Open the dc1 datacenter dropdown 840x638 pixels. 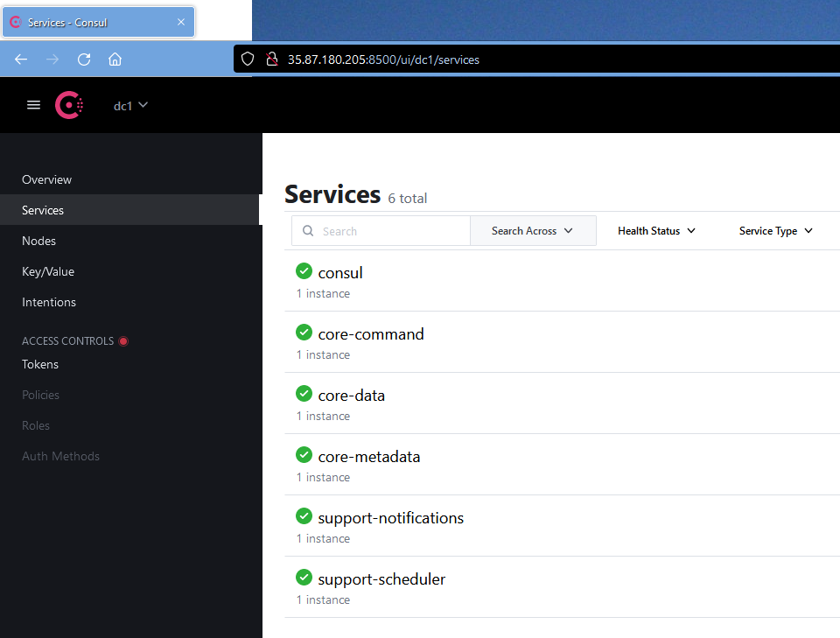pyautogui.click(x=130, y=106)
